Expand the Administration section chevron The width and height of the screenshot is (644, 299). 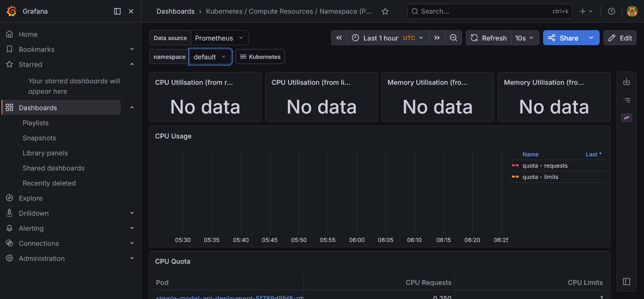coord(132,259)
